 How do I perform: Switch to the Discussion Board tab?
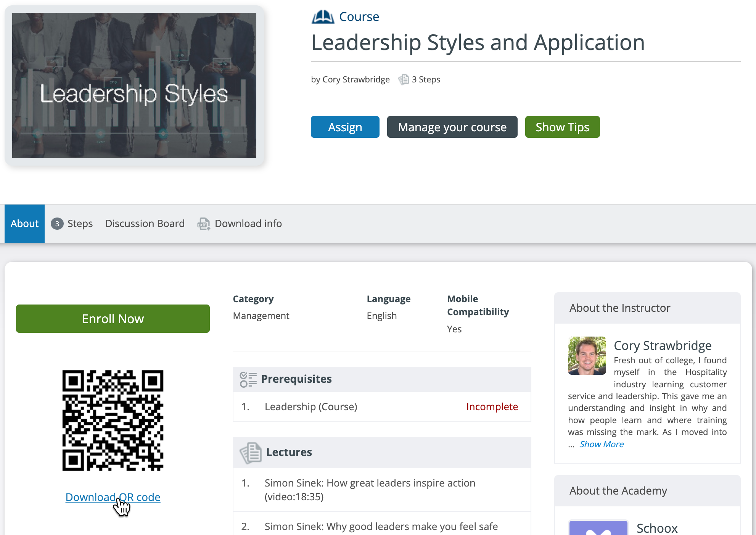(x=145, y=224)
